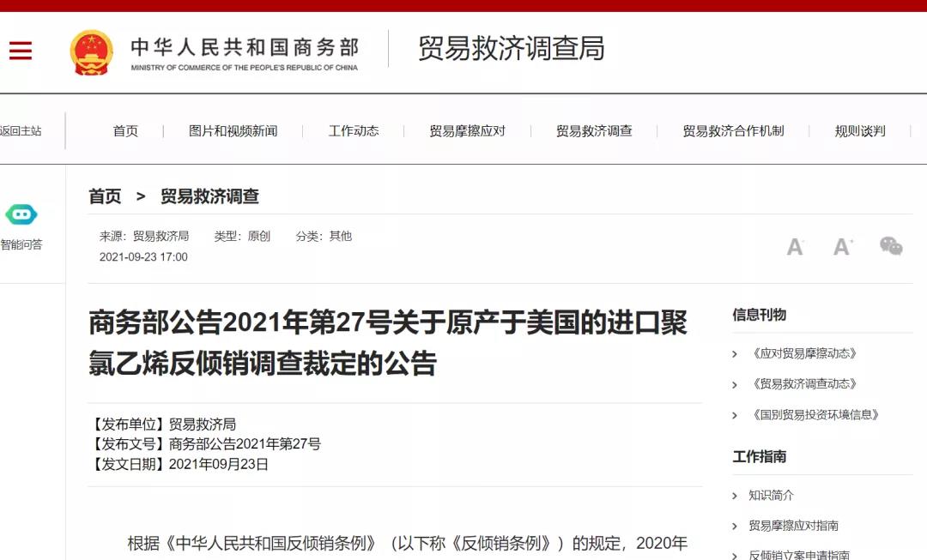Open 《应对贸易摩擦动态》 publication link

[x=804, y=354]
